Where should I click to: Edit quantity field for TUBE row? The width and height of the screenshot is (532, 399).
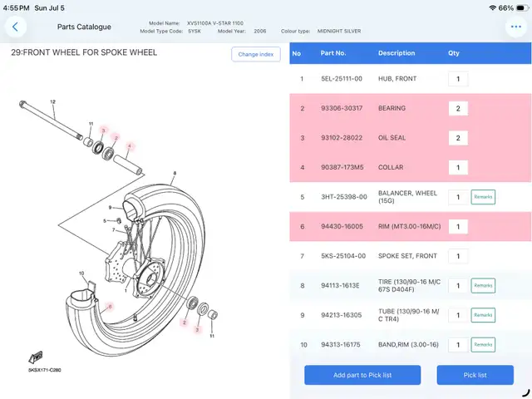click(458, 315)
